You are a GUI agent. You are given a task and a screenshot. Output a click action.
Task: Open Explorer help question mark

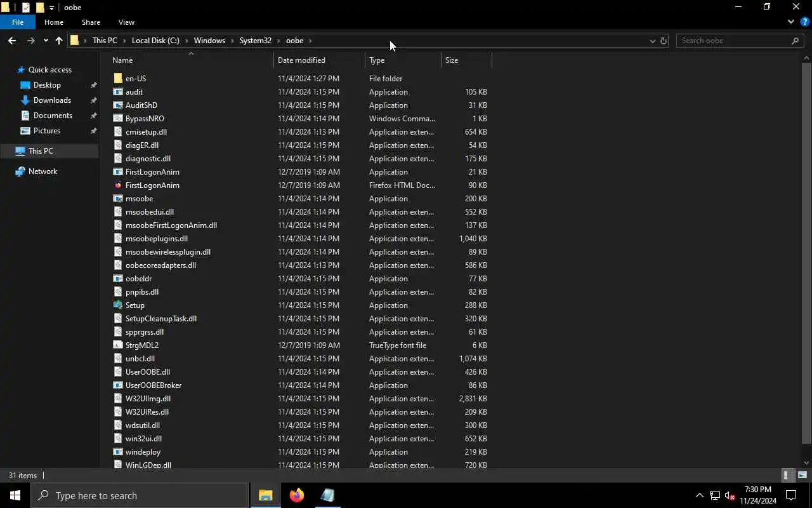pos(804,22)
